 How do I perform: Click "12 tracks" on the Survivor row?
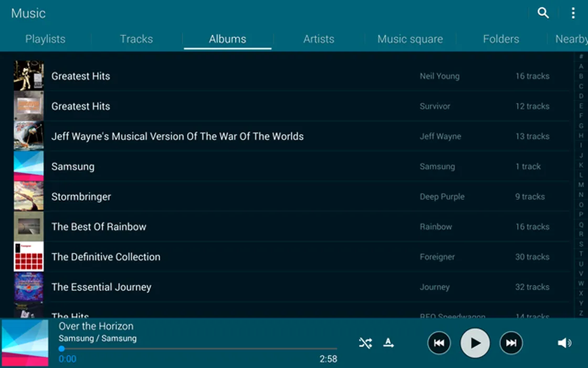click(532, 106)
